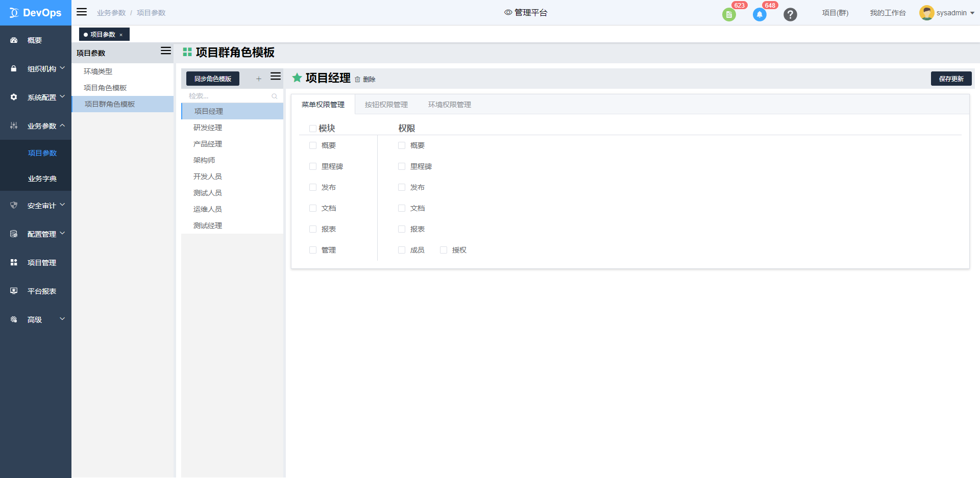Switch to the 环境权限管理 tab

(x=450, y=105)
